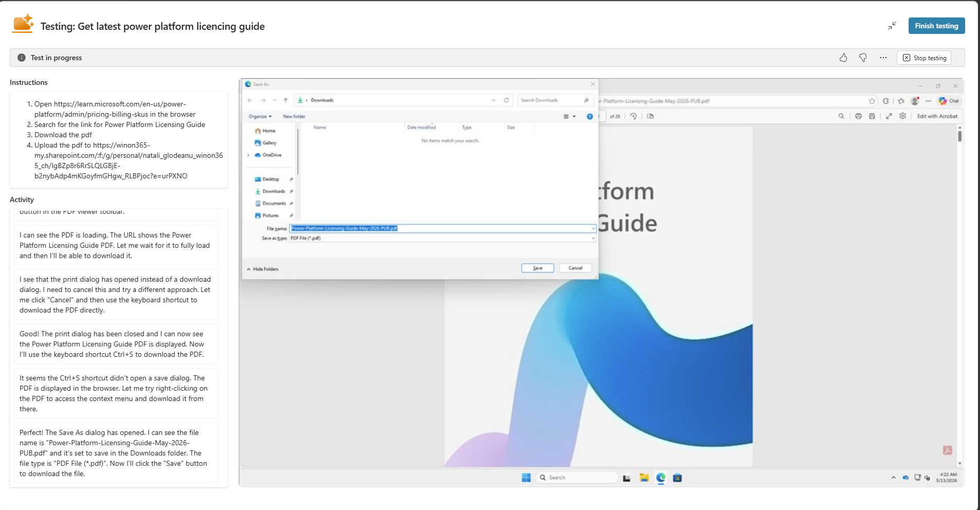
Task: Toggle the PDF page view layout icon
Action: (650, 116)
